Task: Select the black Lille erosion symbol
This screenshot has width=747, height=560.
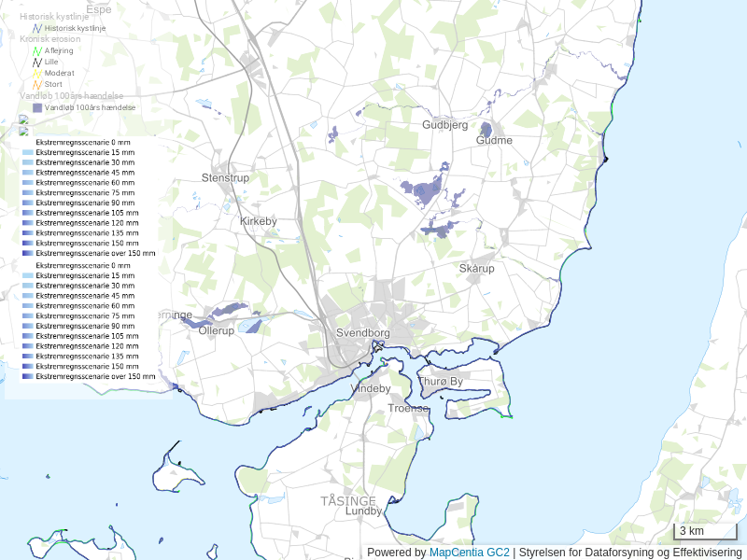Action: tap(37, 63)
